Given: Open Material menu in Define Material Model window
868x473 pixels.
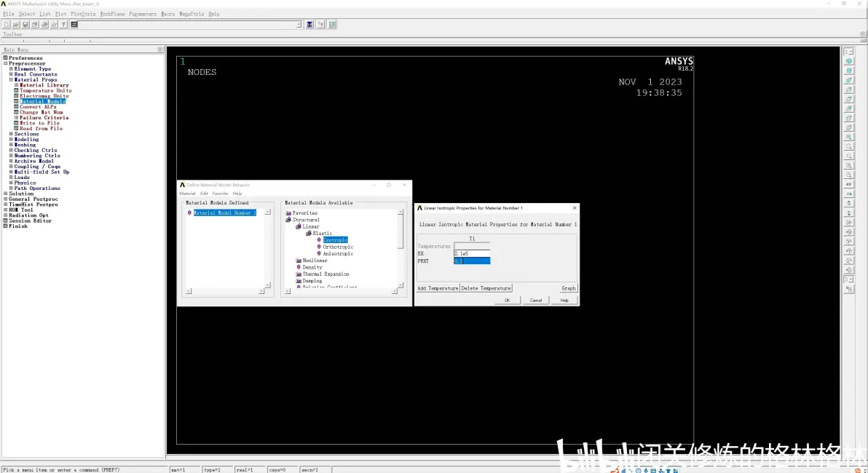Looking at the screenshot, I should point(187,194).
